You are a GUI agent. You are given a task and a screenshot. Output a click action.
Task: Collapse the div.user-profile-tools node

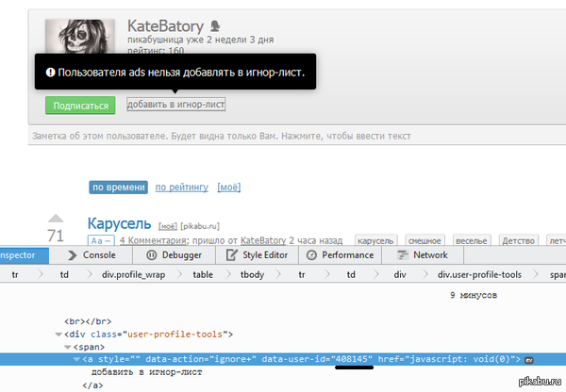point(58,334)
